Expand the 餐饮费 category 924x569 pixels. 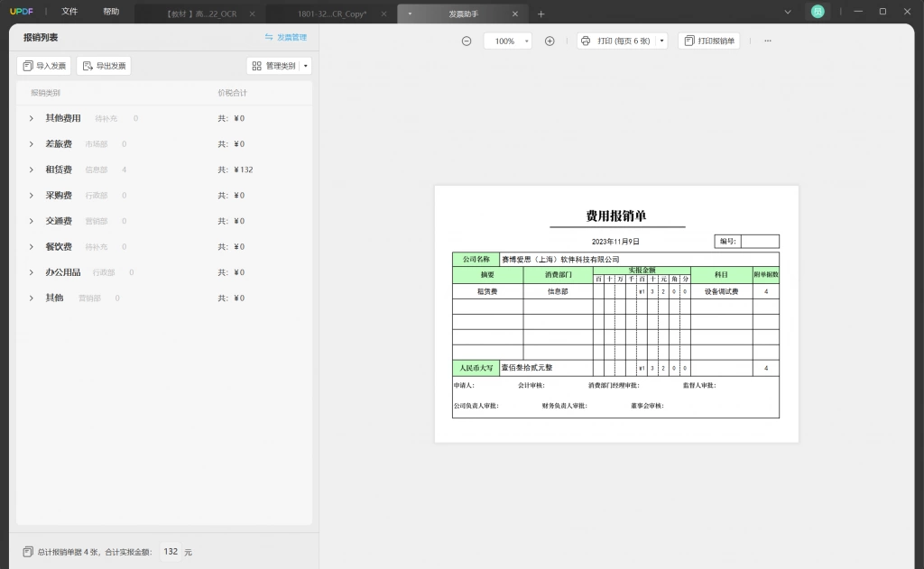pyautogui.click(x=32, y=247)
